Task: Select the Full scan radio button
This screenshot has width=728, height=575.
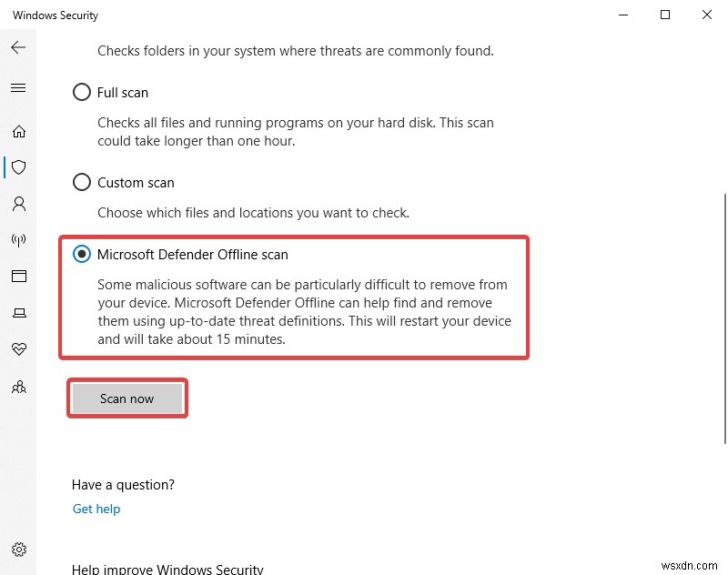Action: point(82,92)
